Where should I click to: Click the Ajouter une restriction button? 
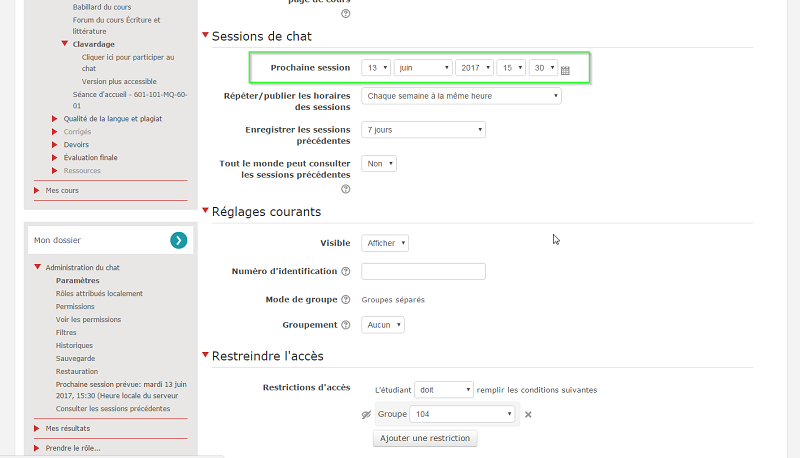tap(425, 438)
